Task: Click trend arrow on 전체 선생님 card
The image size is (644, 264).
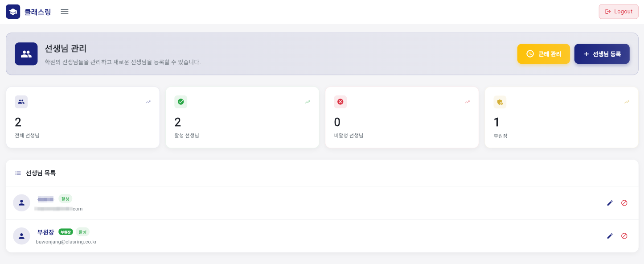Action: [x=148, y=102]
